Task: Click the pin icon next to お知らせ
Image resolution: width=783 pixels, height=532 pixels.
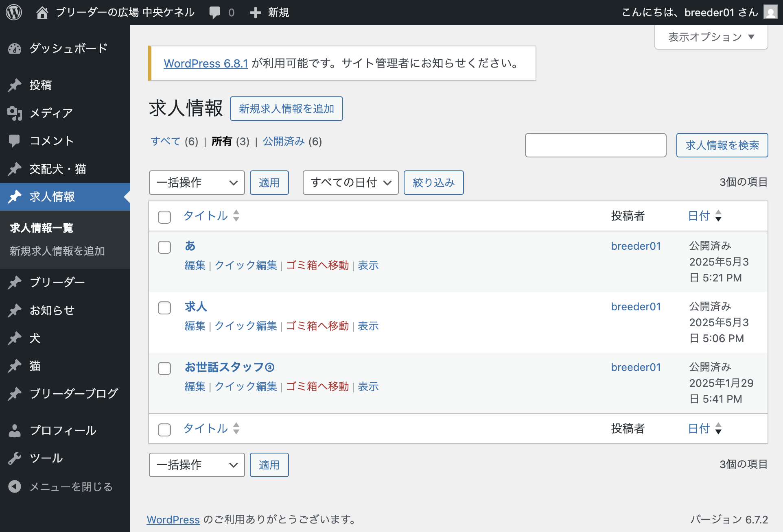Action: pyautogui.click(x=15, y=310)
